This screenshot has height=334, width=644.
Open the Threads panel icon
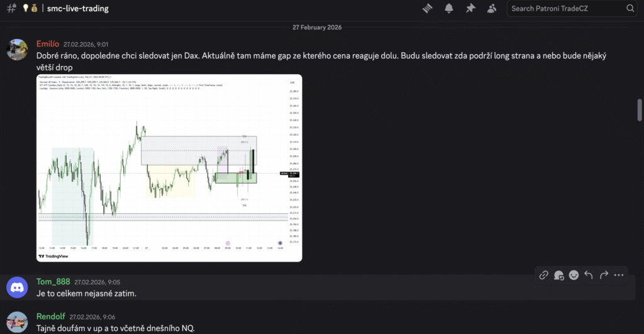tap(428, 9)
